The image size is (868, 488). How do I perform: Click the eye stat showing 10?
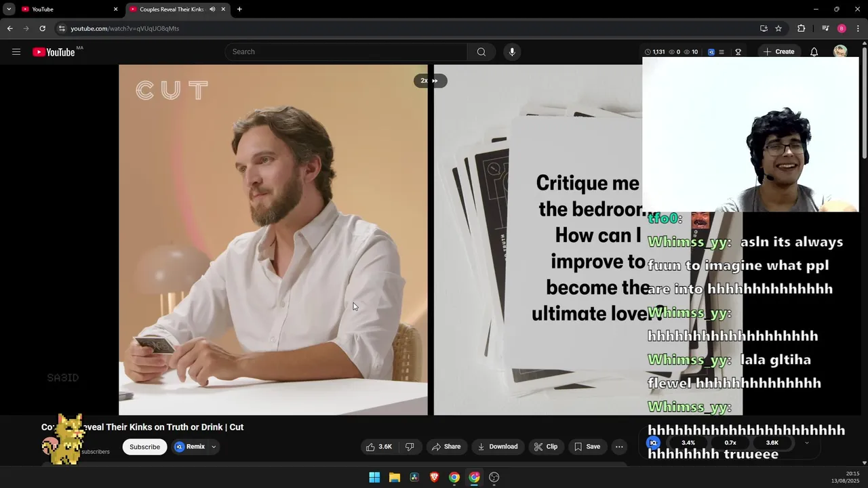click(x=690, y=52)
